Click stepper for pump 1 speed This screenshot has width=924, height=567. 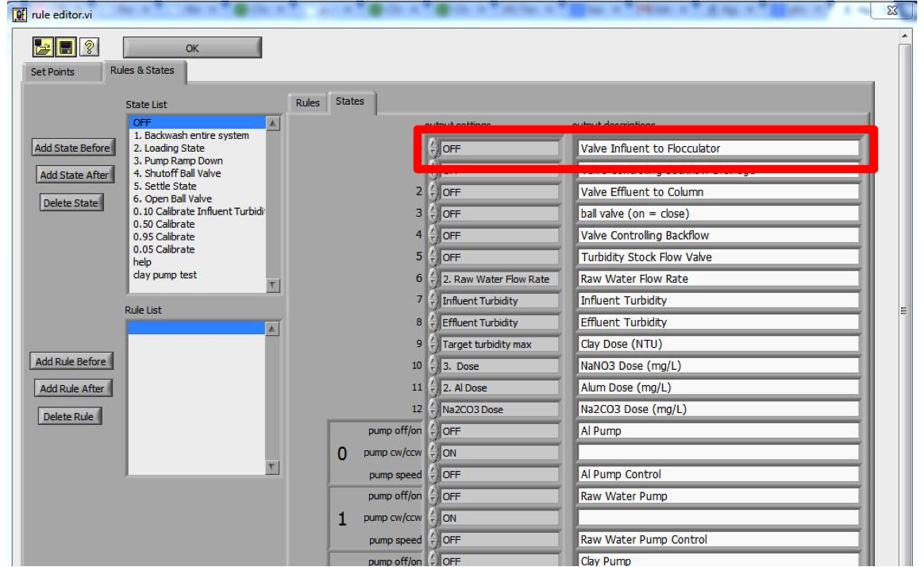[433, 540]
